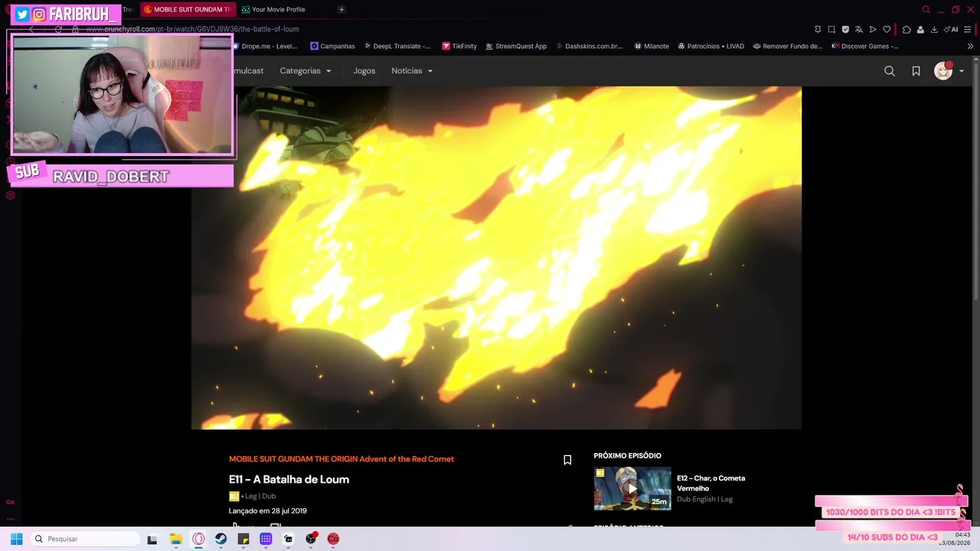Open Opera GX from the taskbar
The height and width of the screenshot is (551, 980).
tap(198, 539)
